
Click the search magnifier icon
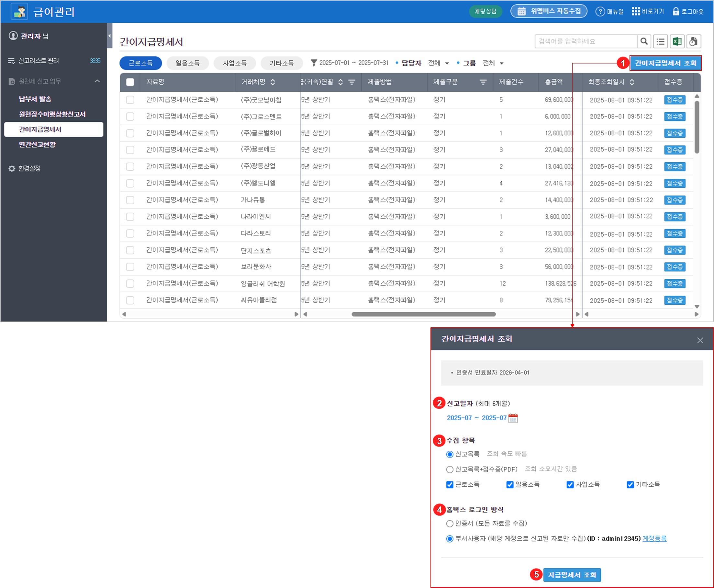pyautogui.click(x=644, y=41)
